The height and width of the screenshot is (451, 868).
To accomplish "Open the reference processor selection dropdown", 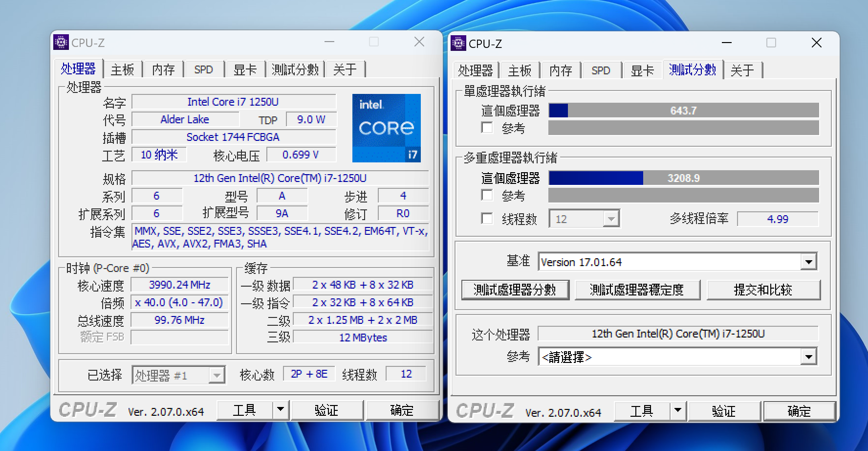I will (809, 357).
